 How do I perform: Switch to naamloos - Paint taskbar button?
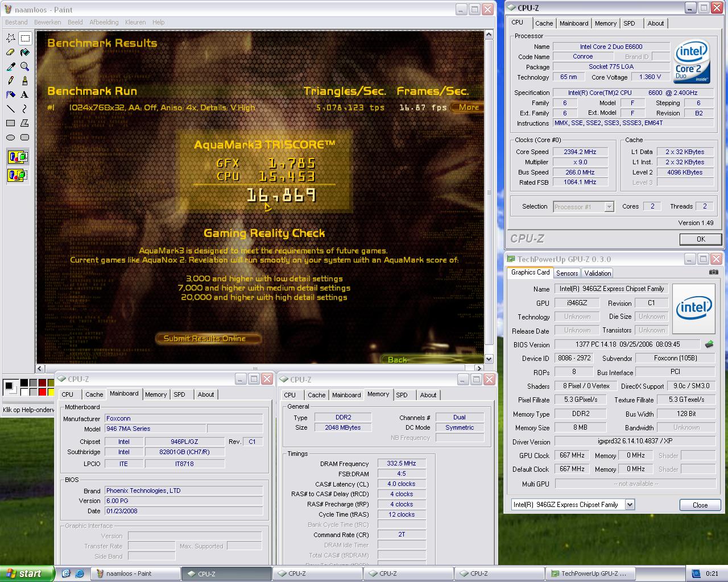[135, 573]
